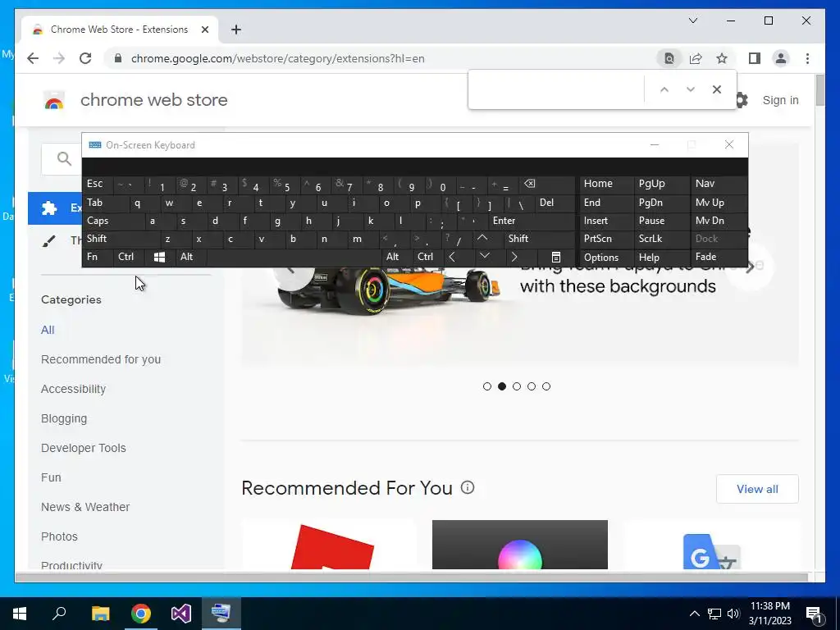
Task: Click the vertical page scrollbar thumb
Action: coord(819,90)
